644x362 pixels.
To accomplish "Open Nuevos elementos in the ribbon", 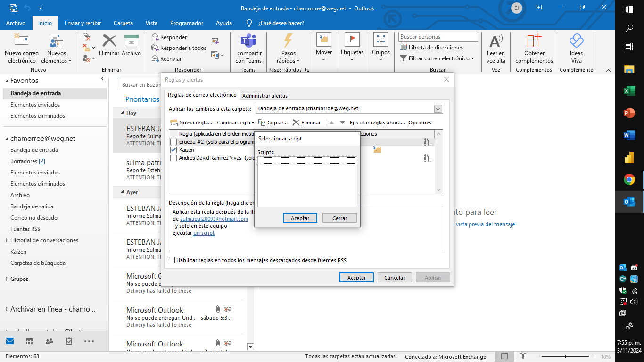I will pos(57,48).
